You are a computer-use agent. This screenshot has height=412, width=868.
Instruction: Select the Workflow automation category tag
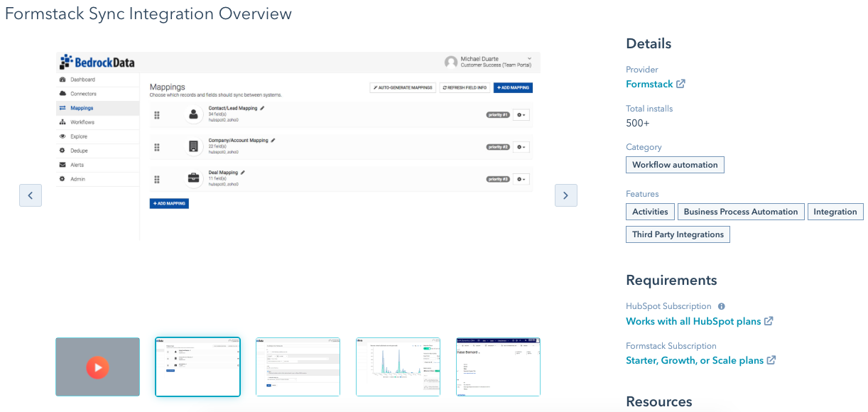(x=675, y=165)
